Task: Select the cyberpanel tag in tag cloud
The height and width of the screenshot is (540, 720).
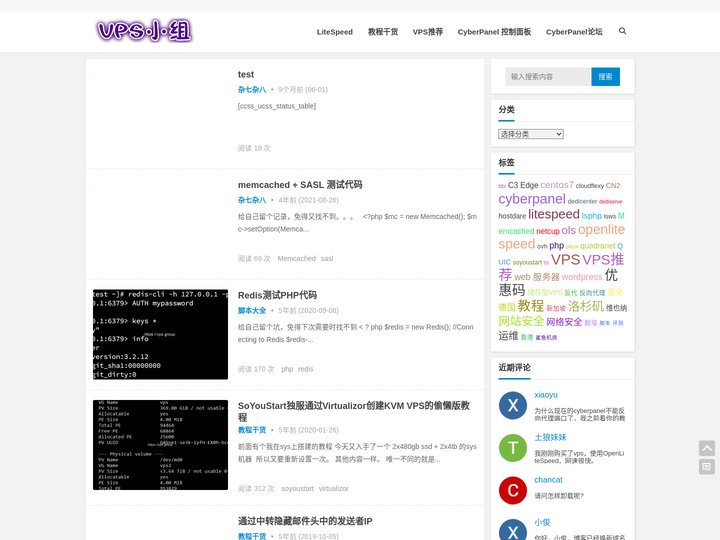Action: 532,199
